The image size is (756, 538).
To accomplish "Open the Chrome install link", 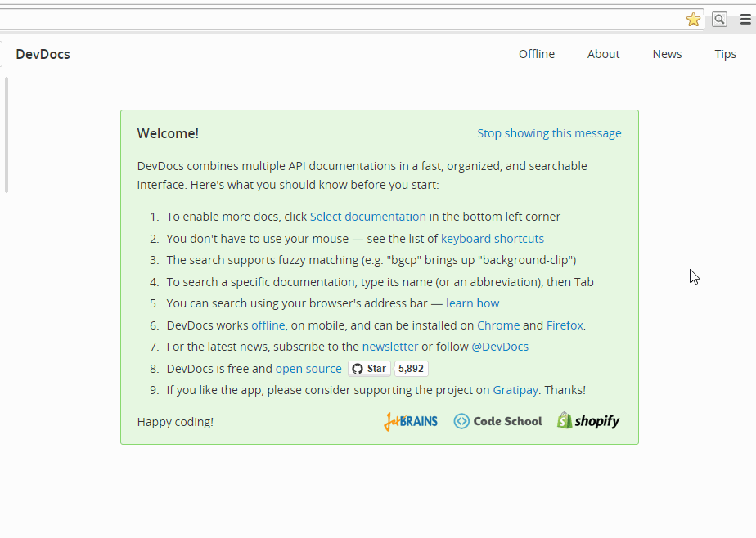I will pos(498,325).
